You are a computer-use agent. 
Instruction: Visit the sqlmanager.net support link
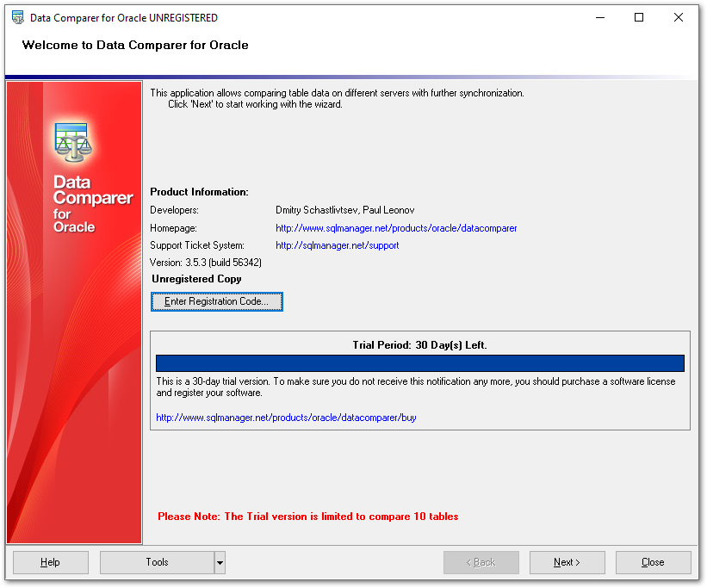pyautogui.click(x=337, y=245)
